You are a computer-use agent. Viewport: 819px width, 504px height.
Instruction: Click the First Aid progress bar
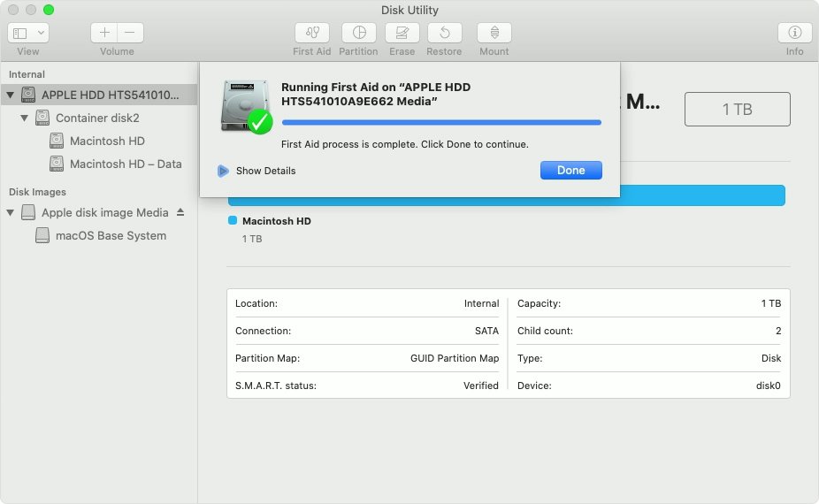click(x=441, y=122)
